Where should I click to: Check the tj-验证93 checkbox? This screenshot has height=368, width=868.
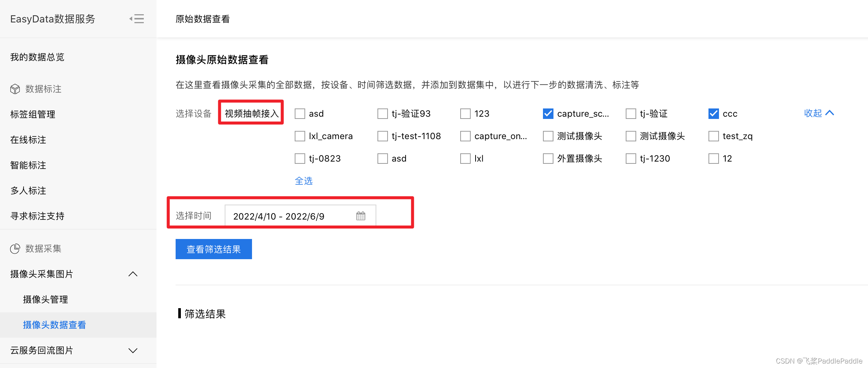(383, 114)
